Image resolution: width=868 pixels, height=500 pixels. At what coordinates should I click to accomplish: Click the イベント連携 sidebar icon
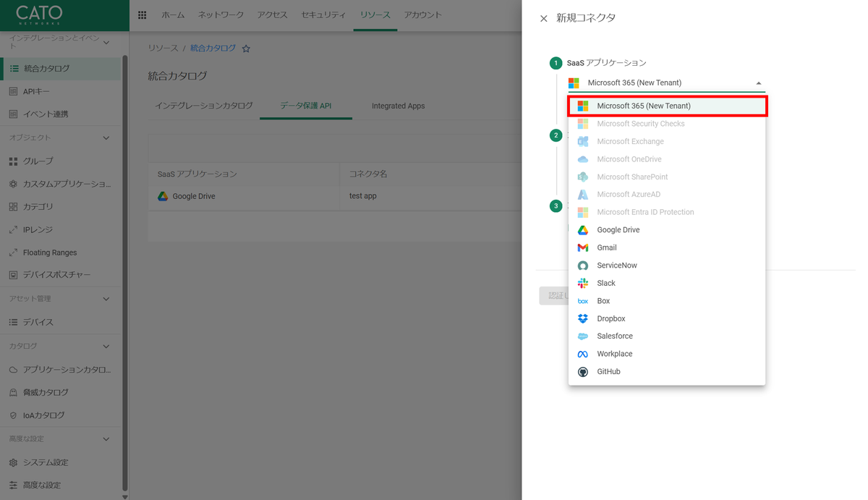point(14,114)
